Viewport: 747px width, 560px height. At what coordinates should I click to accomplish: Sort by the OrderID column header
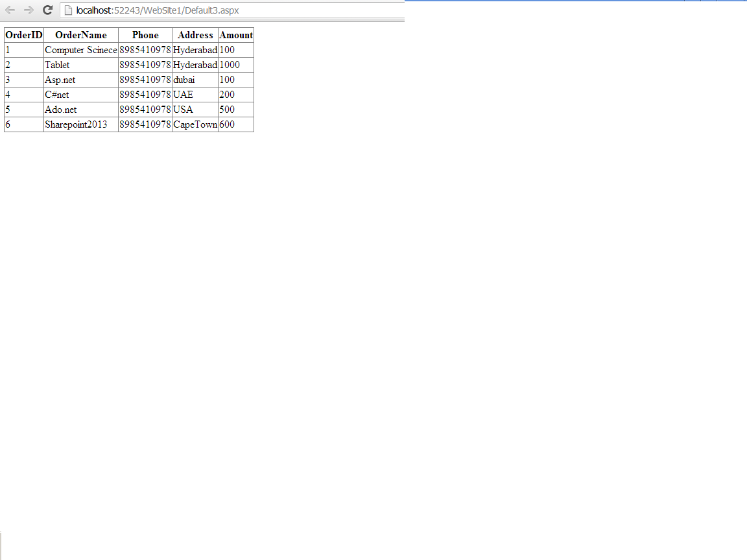point(23,35)
